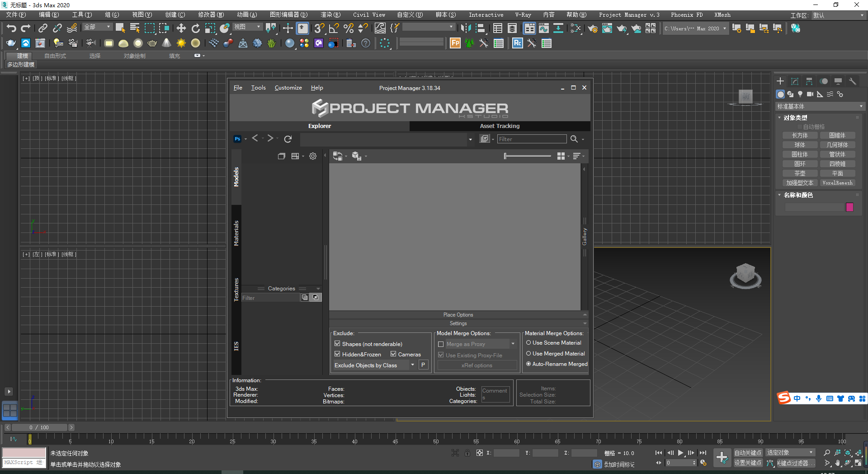Toggle the 设置关键点 set key button

[x=748, y=463]
